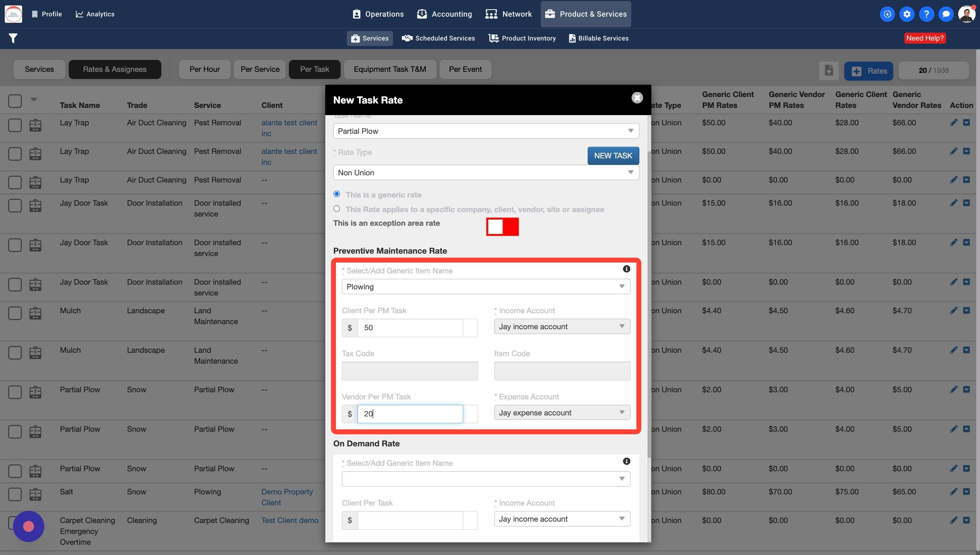This screenshot has width=980, height=555.
Task: Check the first Lay Trap row checkbox
Action: [x=15, y=125]
